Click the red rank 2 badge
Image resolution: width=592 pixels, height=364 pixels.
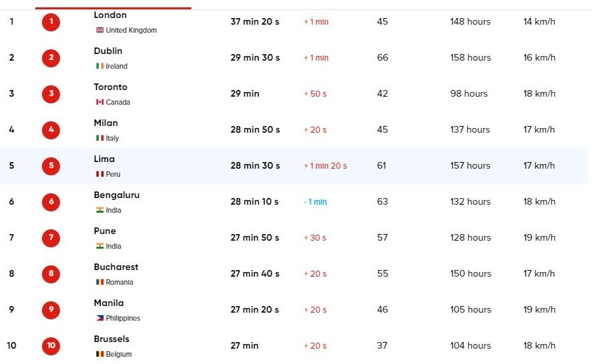coord(51,58)
